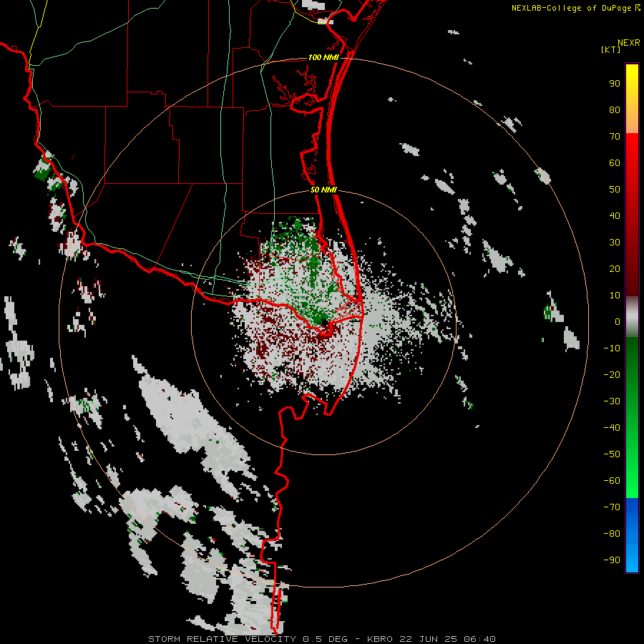Click the -90 value on the velocity scale

(x=612, y=560)
